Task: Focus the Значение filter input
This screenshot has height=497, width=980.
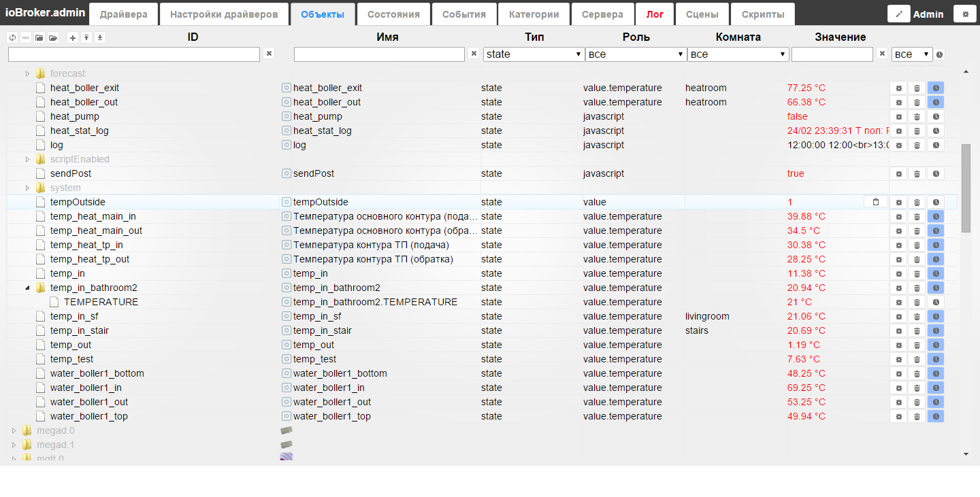Action: (832, 54)
